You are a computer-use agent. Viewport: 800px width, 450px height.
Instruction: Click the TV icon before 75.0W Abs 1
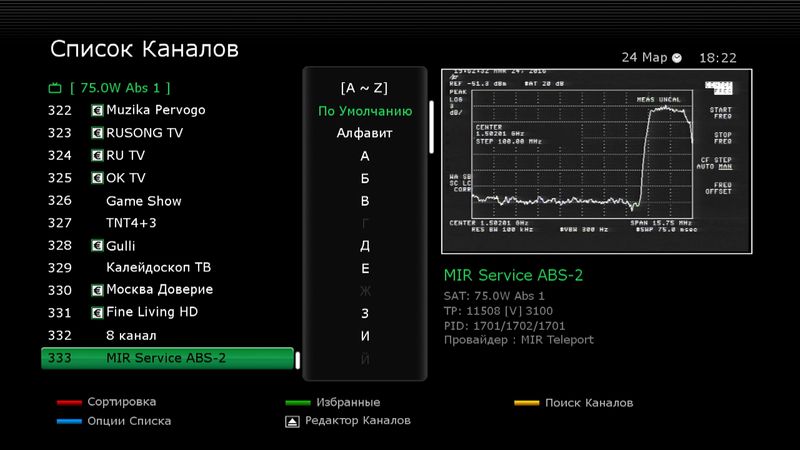coord(55,88)
